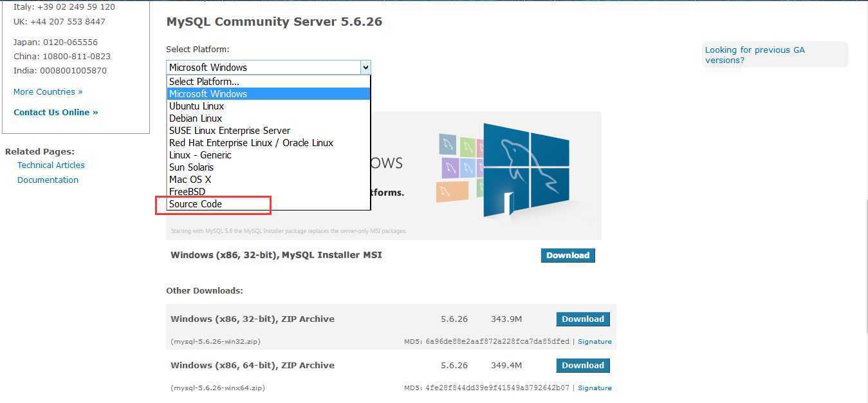Download the 32-bit ZIP Archive
Screen dimensions: 868x403
click(x=583, y=319)
